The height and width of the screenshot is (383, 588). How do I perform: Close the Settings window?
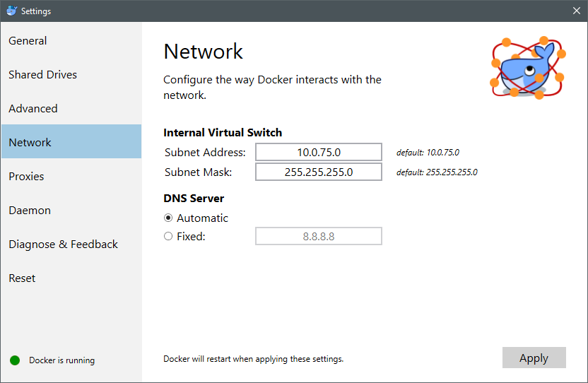click(577, 11)
